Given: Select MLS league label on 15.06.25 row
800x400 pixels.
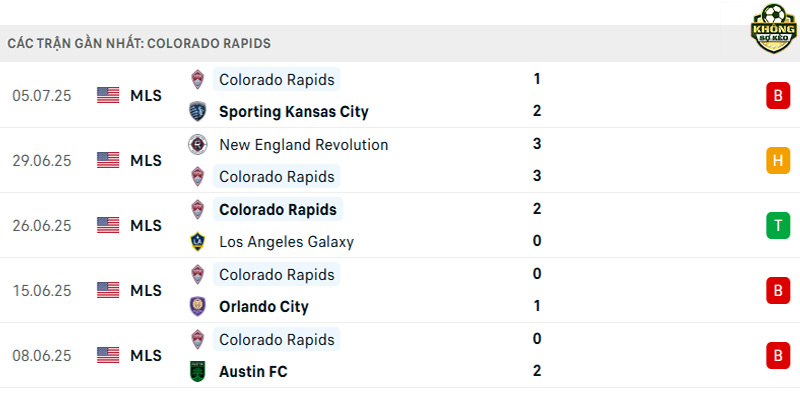Looking at the screenshot, I should pyautogui.click(x=146, y=290).
